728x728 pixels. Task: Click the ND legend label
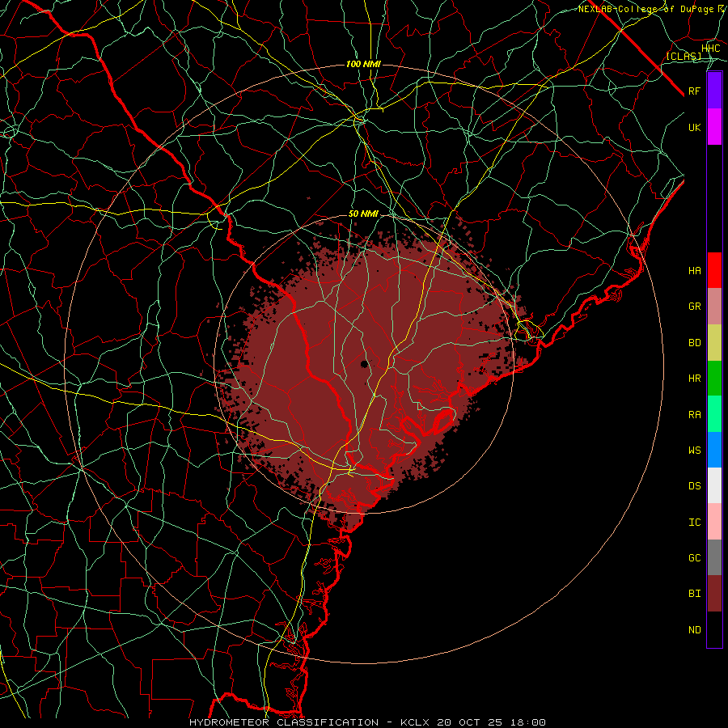click(x=695, y=630)
